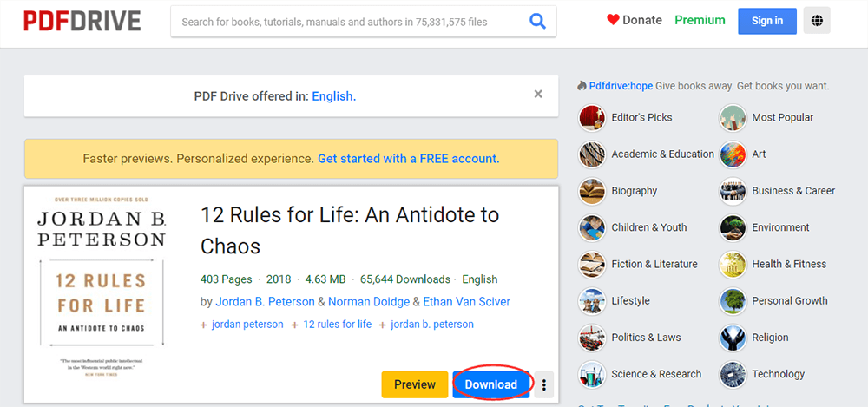Click the Most Popular category icon
The image size is (868, 407).
point(733,118)
